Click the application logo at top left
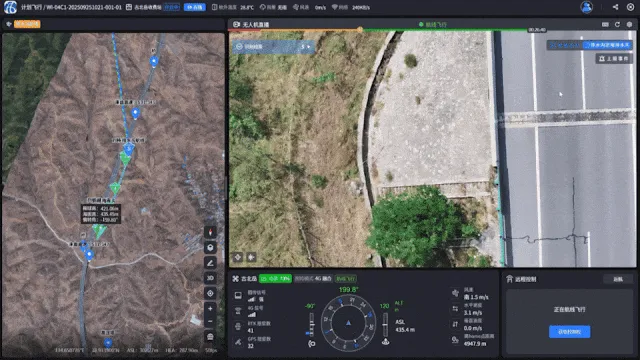 11,7
